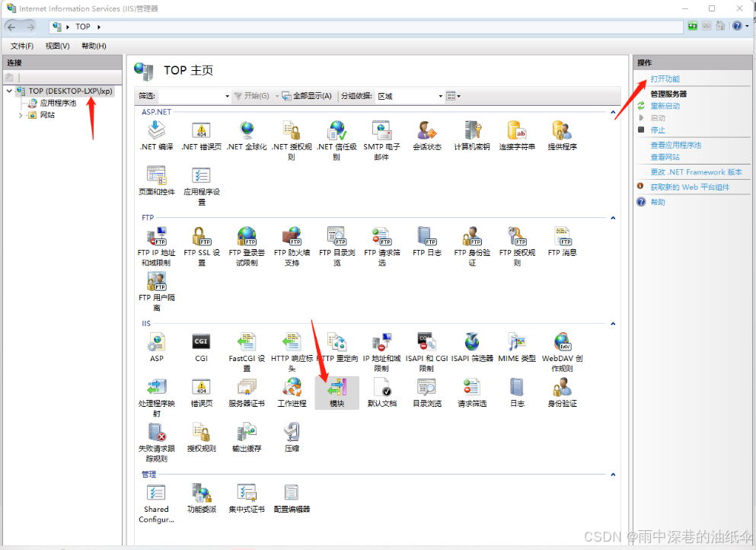Click the 停止 server link
This screenshot has height=550, width=756.
point(658,130)
